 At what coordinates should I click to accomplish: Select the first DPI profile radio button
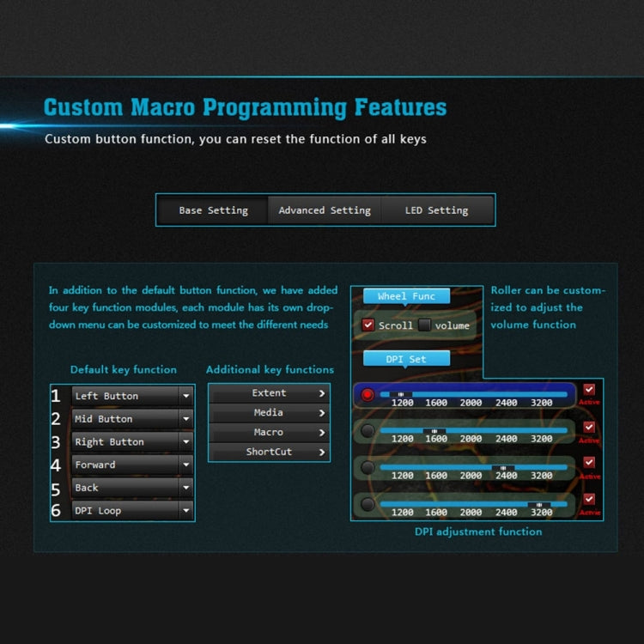click(368, 395)
